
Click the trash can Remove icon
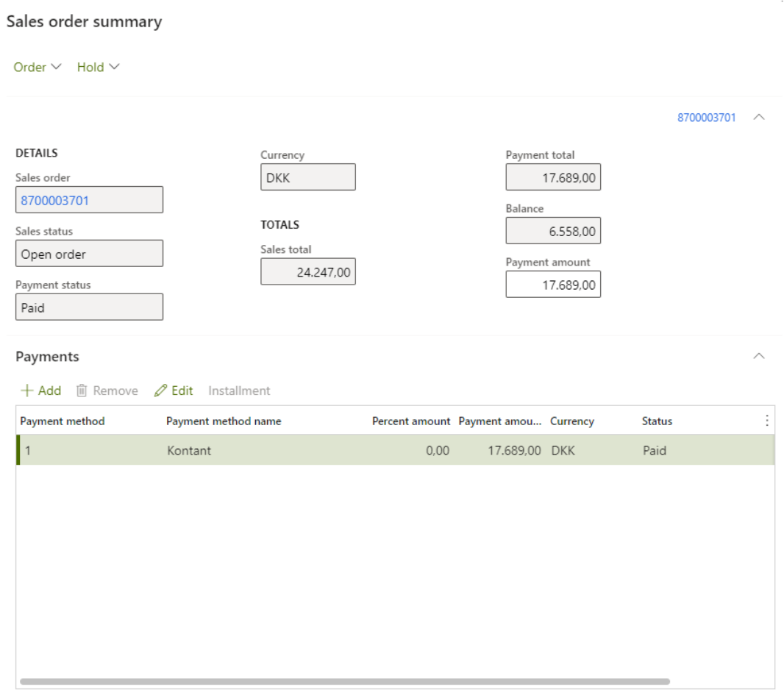coord(82,391)
